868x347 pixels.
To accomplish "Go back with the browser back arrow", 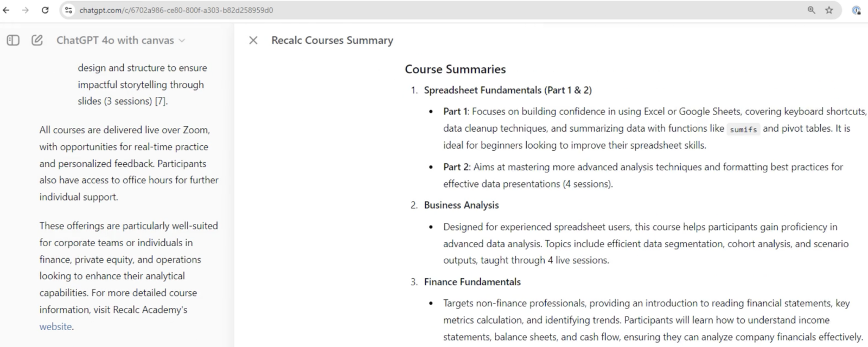I will click(x=7, y=10).
